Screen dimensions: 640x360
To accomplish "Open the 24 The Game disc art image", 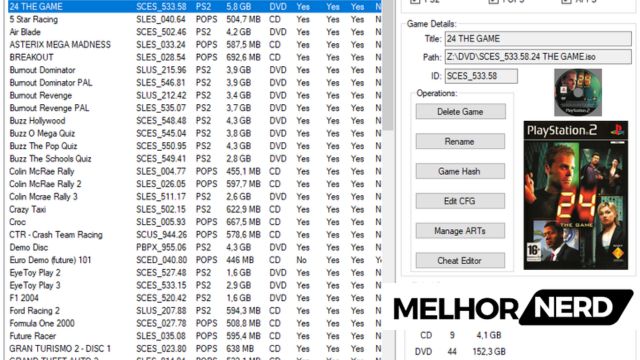I will (578, 92).
